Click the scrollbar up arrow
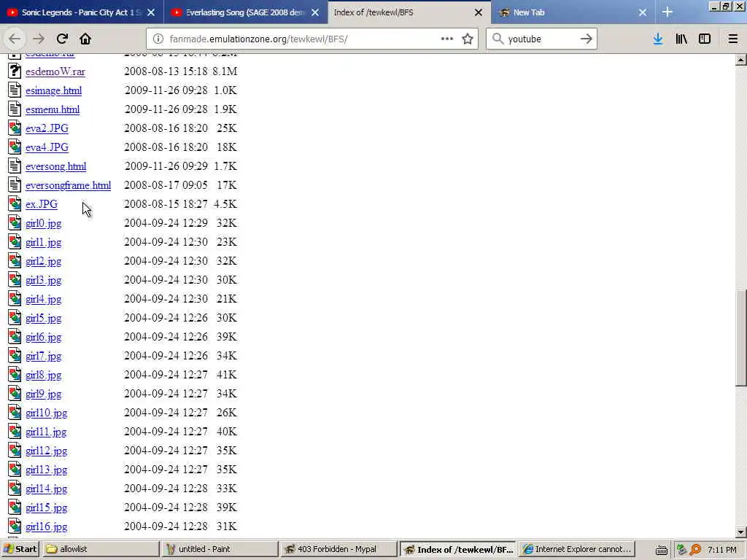Viewport: 747px width, 560px height. click(741, 60)
